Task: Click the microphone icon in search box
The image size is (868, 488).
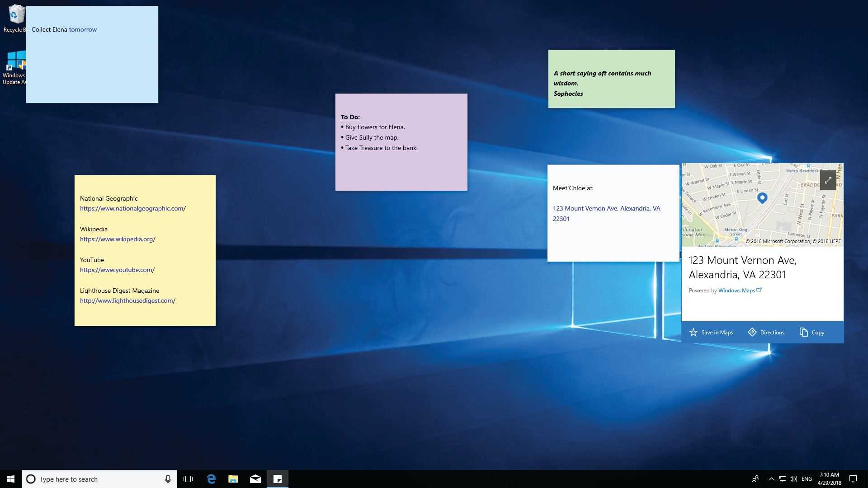Action: coord(168,479)
